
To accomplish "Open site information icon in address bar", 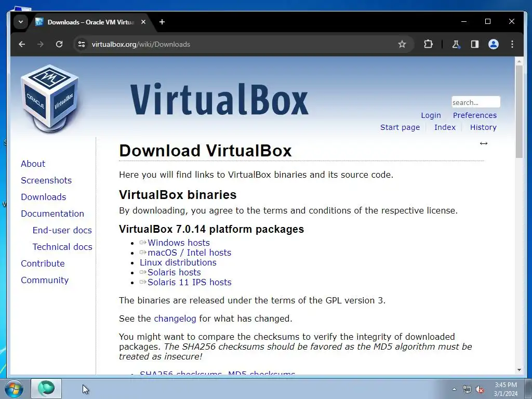I will click(x=82, y=44).
